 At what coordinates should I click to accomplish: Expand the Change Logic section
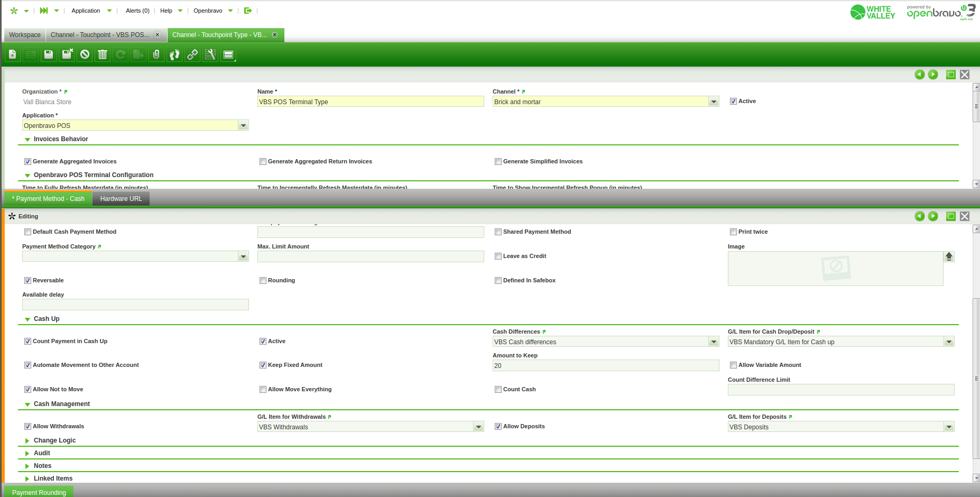click(54, 440)
